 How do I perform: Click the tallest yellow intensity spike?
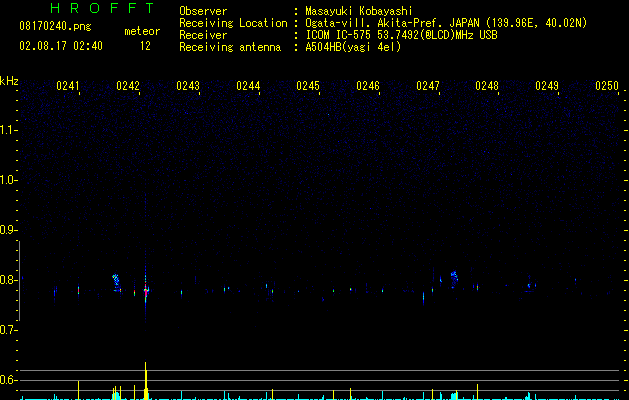[x=146, y=380]
